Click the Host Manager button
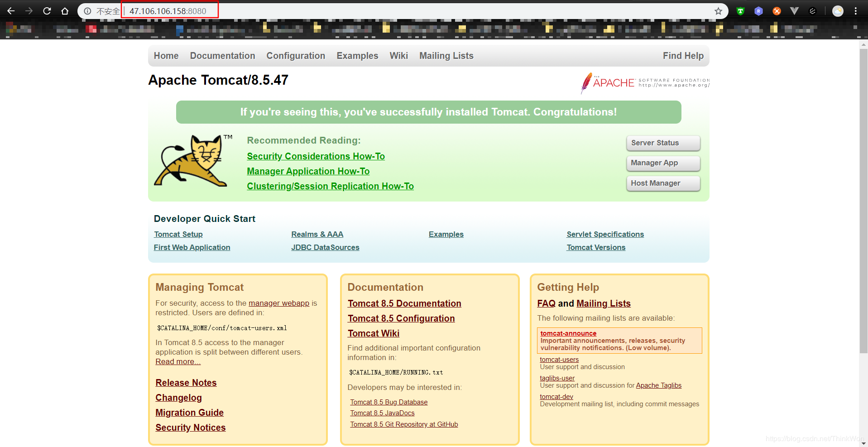 click(x=663, y=183)
